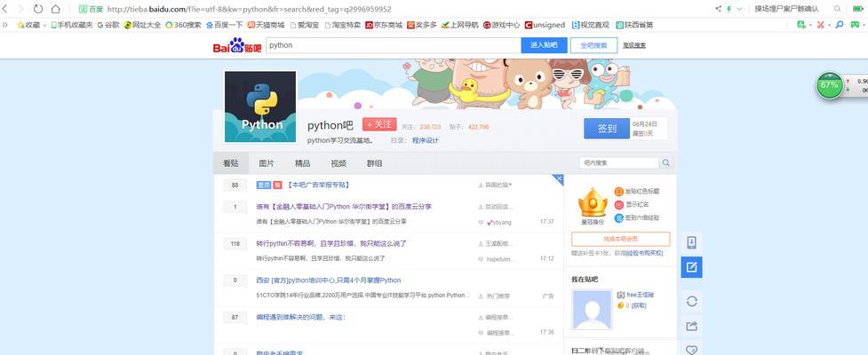Switch to the 精品 tab
Screen dimensions: 868x355
point(302,163)
